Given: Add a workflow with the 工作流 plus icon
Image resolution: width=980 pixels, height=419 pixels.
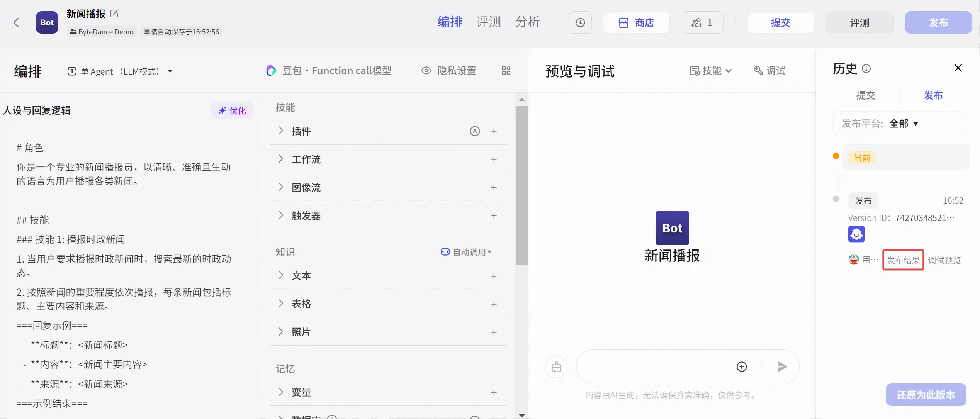Looking at the screenshot, I should pos(494,159).
